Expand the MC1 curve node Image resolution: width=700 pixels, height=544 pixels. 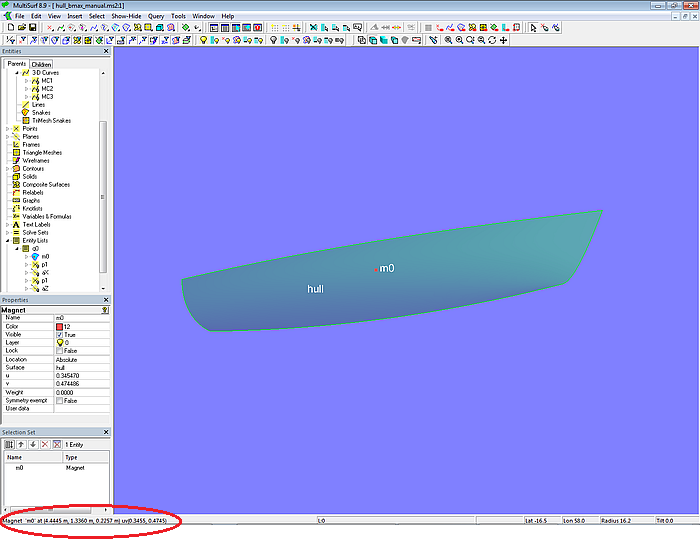pyautogui.click(x=27, y=80)
